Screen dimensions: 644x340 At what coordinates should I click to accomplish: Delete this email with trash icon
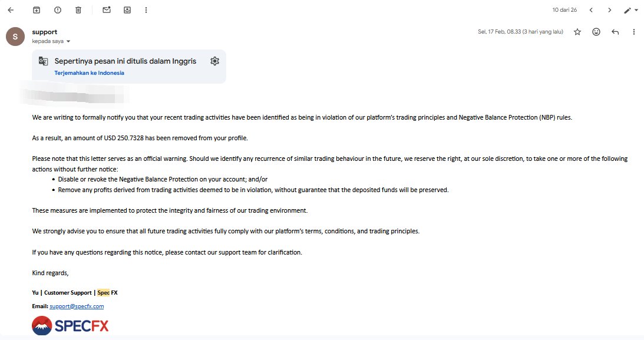tap(78, 10)
